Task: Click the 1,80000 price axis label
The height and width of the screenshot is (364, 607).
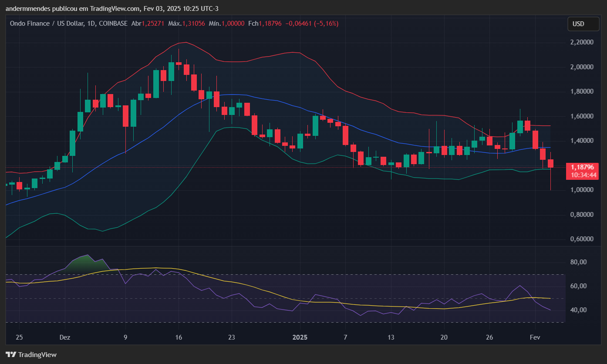Action: point(583,92)
